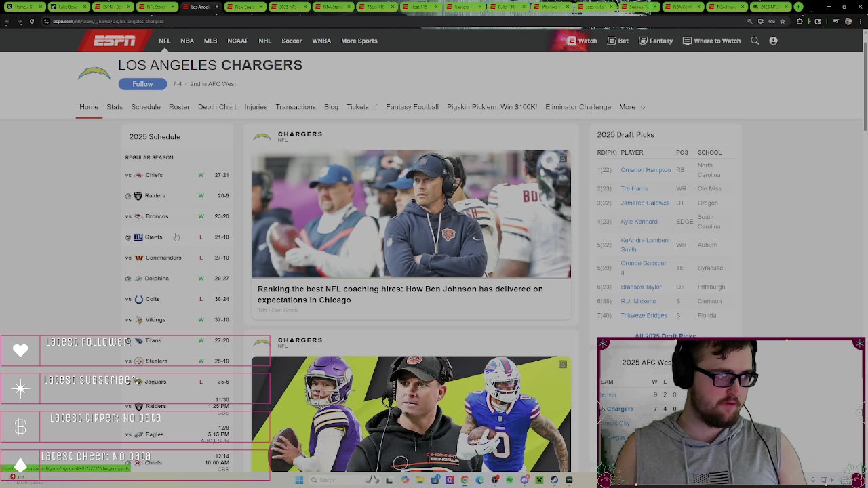Open the user profile icon

[773, 41]
